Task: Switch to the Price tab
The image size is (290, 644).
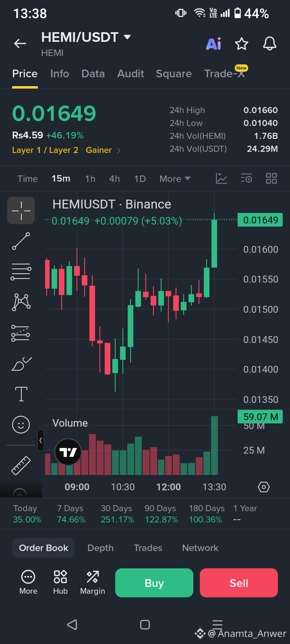Action: point(25,74)
